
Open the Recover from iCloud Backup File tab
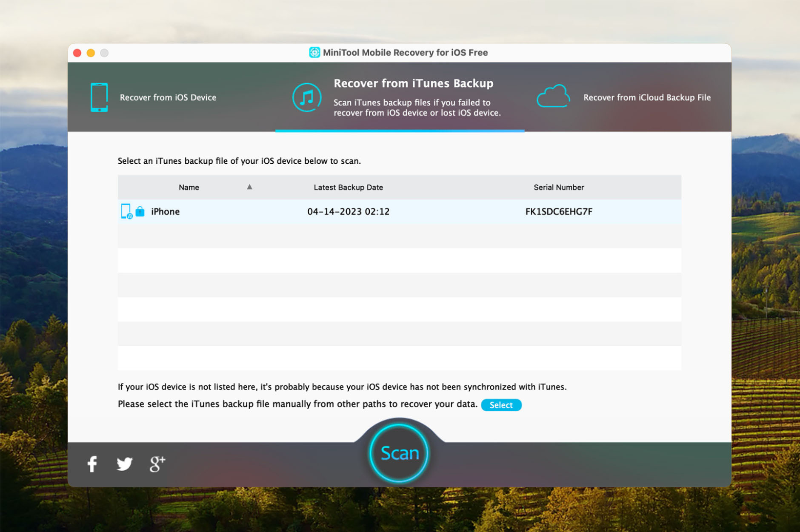coord(647,97)
